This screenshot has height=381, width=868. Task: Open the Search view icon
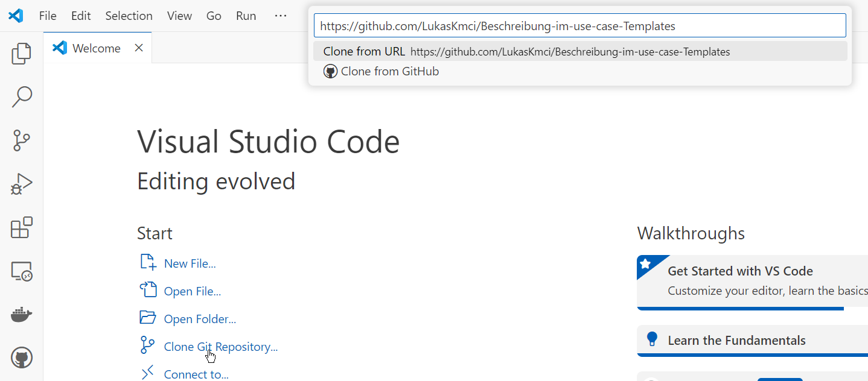[22, 97]
